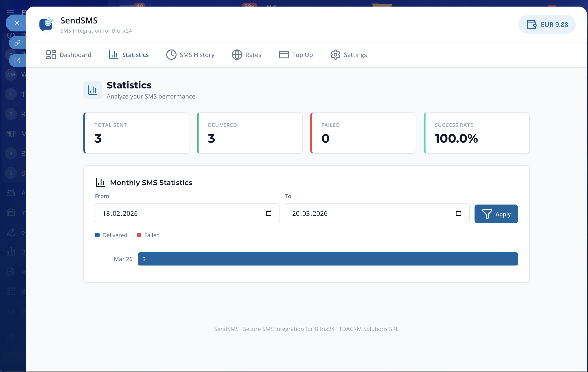This screenshot has height=372, width=588.
Task: Toggle the Delivered legend swatch
Action: click(x=97, y=235)
